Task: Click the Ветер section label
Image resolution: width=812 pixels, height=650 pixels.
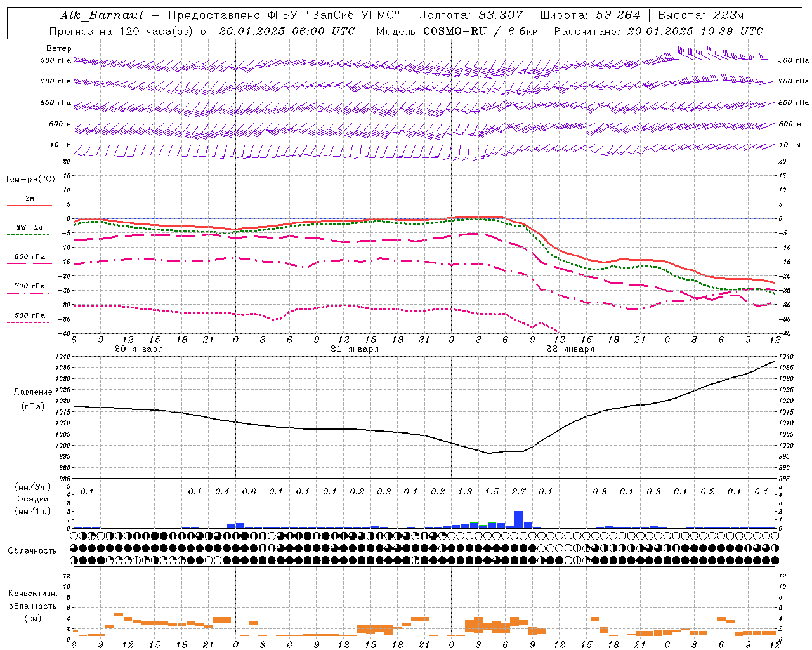Action: (x=59, y=48)
